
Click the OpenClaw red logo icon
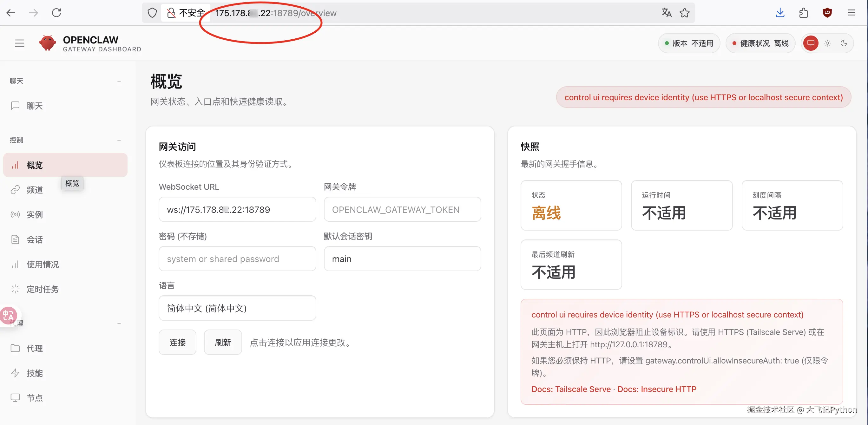[48, 43]
